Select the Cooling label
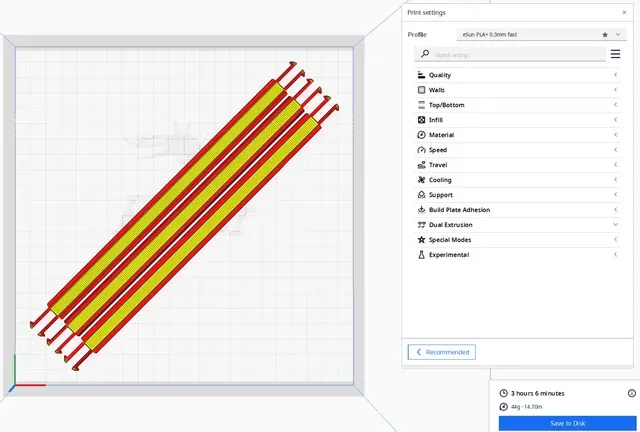640x432 pixels. pos(440,180)
